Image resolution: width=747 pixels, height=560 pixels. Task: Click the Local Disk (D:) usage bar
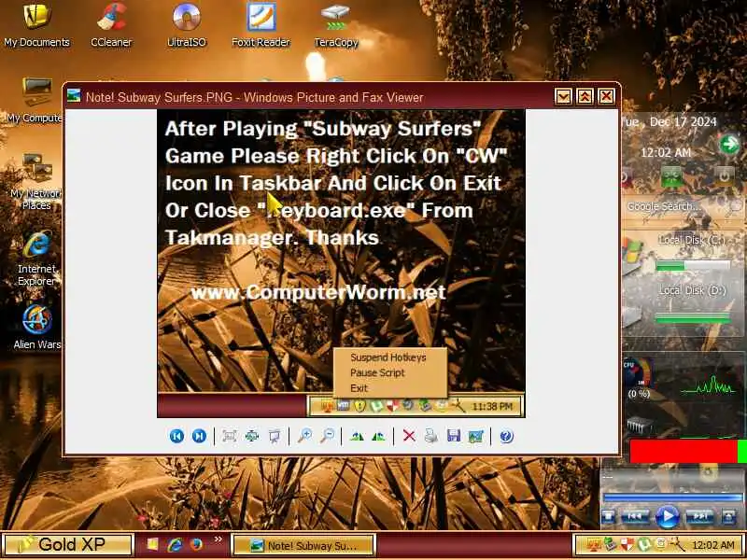(x=693, y=316)
